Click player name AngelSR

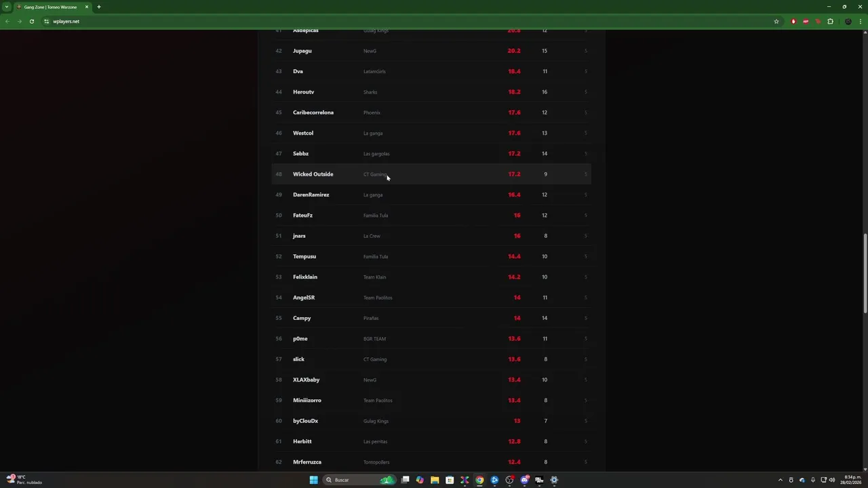click(304, 298)
